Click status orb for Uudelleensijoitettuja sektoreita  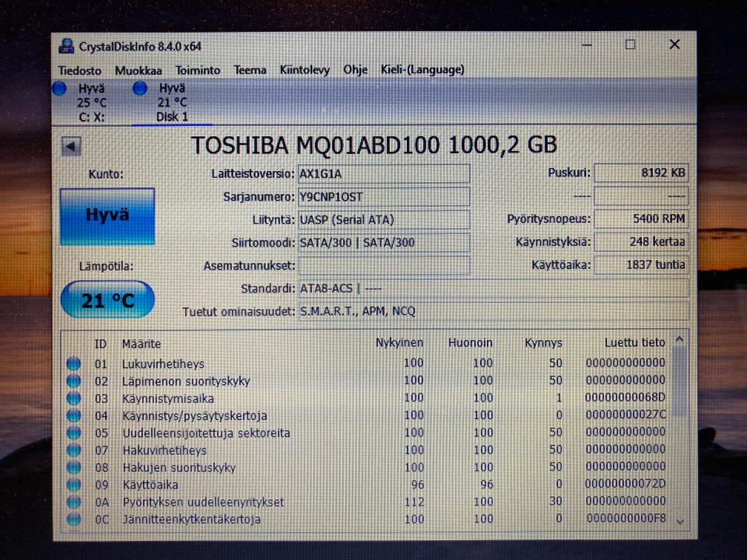(x=74, y=432)
